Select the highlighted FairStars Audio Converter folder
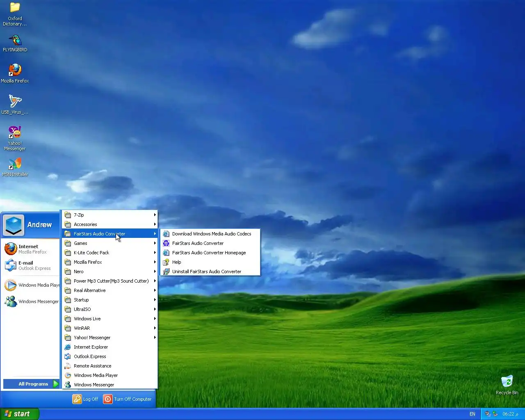 (110, 234)
